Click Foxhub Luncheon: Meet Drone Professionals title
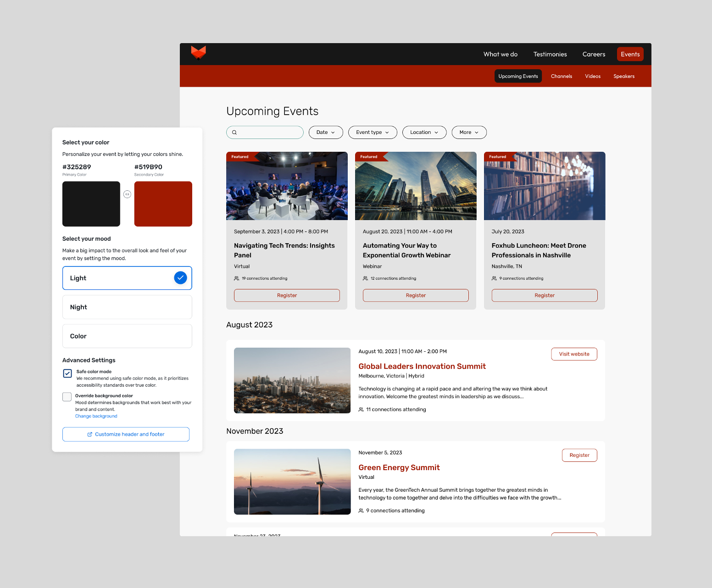The width and height of the screenshot is (712, 588). tap(539, 250)
